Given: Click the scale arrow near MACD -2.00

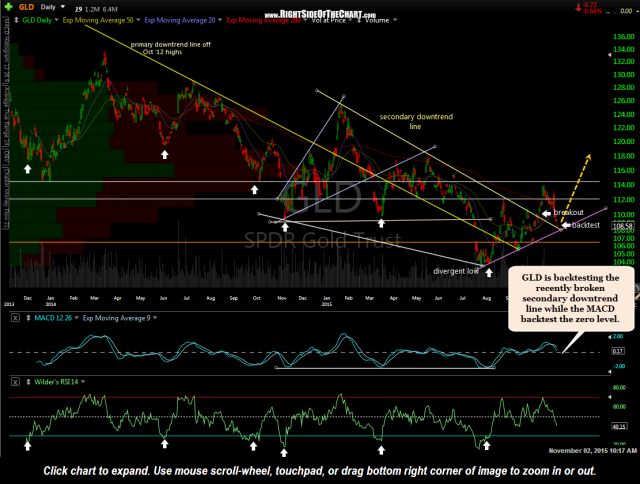Looking at the screenshot, I should click(610, 371).
